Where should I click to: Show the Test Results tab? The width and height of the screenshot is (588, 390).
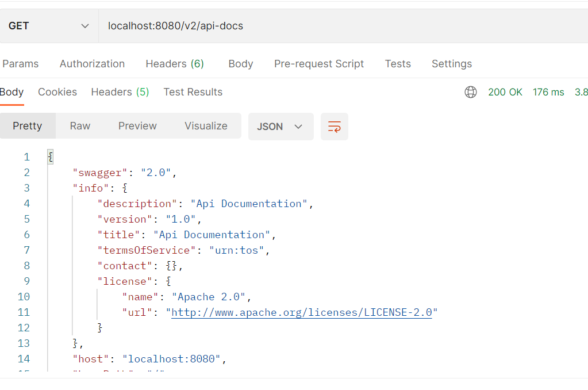(193, 92)
